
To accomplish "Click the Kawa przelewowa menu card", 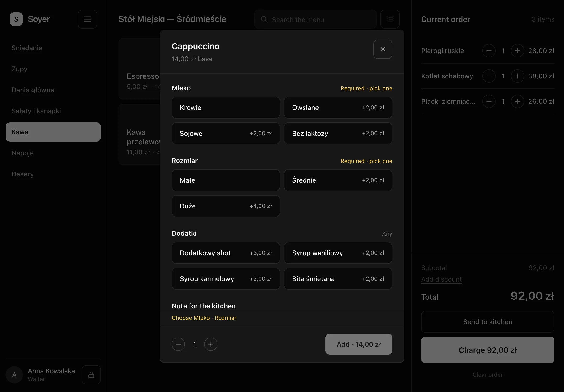I will coord(139,134).
